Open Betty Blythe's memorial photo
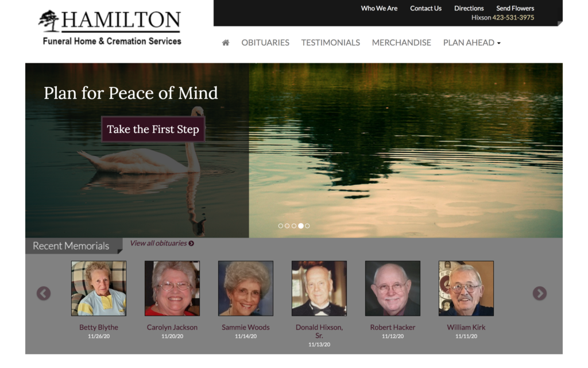Screen dimensions: 588x368 pyautogui.click(x=99, y=289)
